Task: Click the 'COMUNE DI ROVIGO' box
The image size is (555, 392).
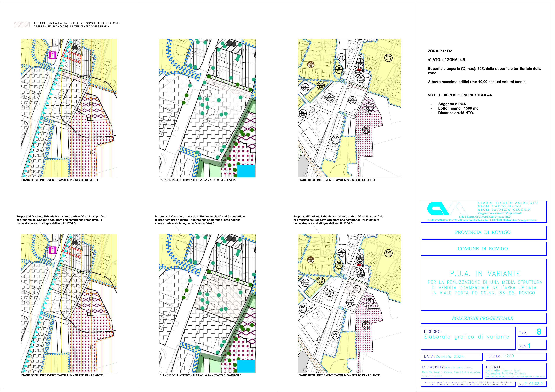Action: 483,249
